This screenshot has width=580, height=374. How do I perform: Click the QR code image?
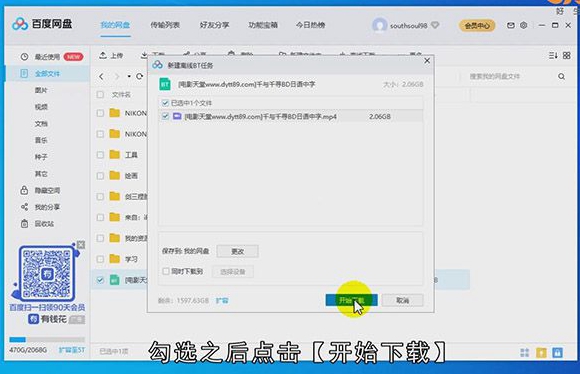tap(46, 274)
